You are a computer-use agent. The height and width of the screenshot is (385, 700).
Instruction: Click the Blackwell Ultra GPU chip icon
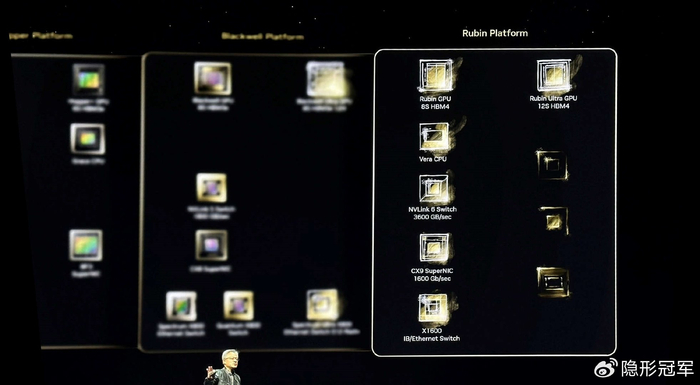[x=326, y=80]
